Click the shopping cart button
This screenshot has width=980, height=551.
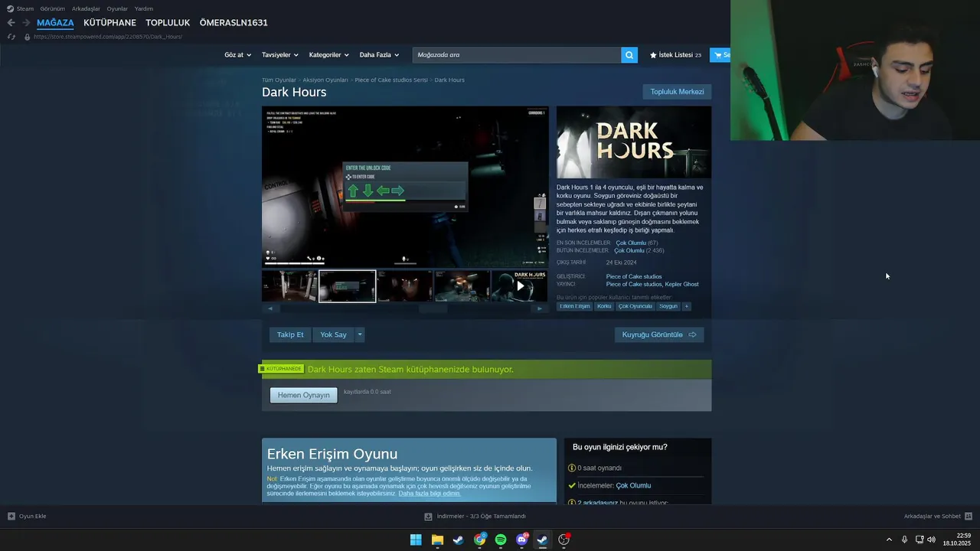click(720, 55)
